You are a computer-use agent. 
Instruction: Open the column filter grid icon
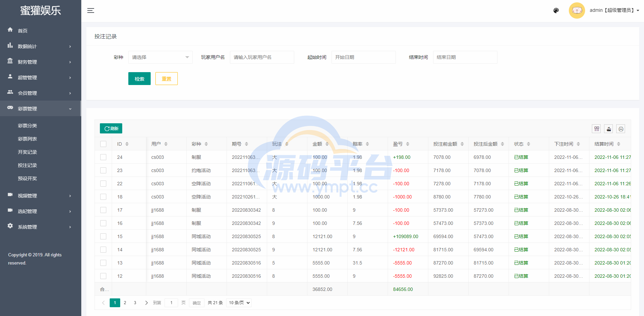(596, 129)
